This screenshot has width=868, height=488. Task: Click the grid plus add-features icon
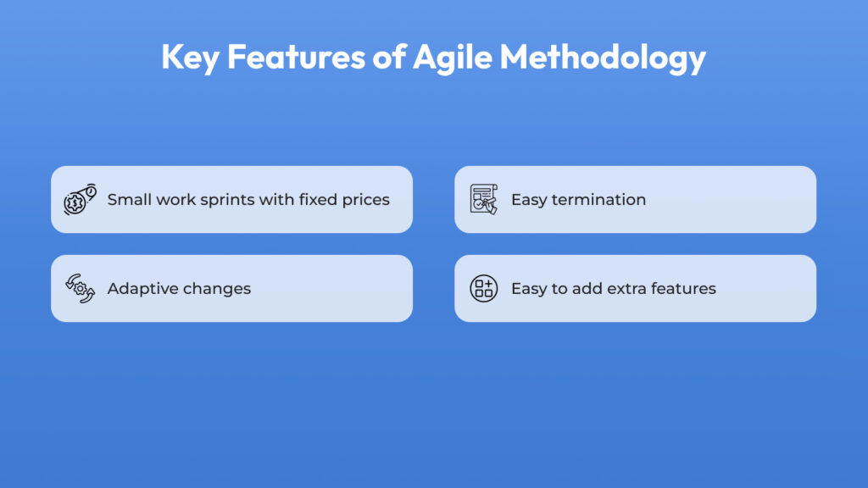(x=484, y=288)
